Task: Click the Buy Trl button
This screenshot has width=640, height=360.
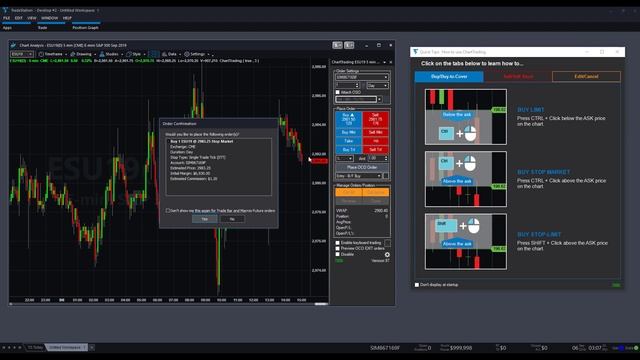Action: coord(348,149)
